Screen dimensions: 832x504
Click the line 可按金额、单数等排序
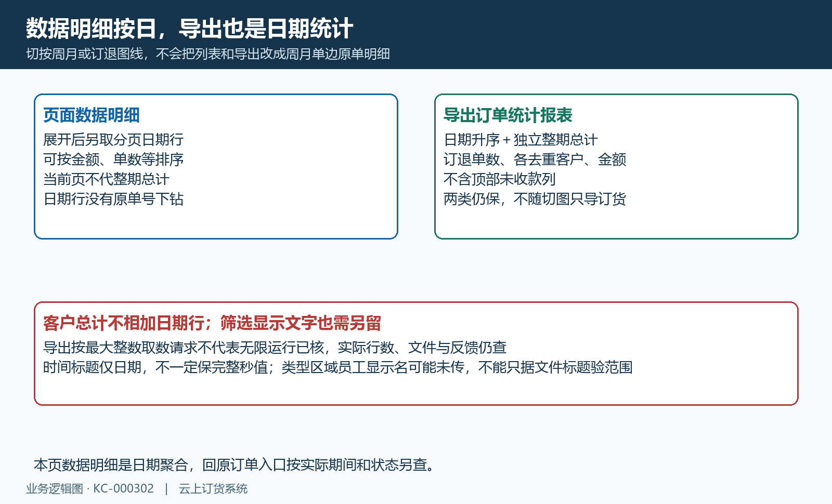coord(113,160)
